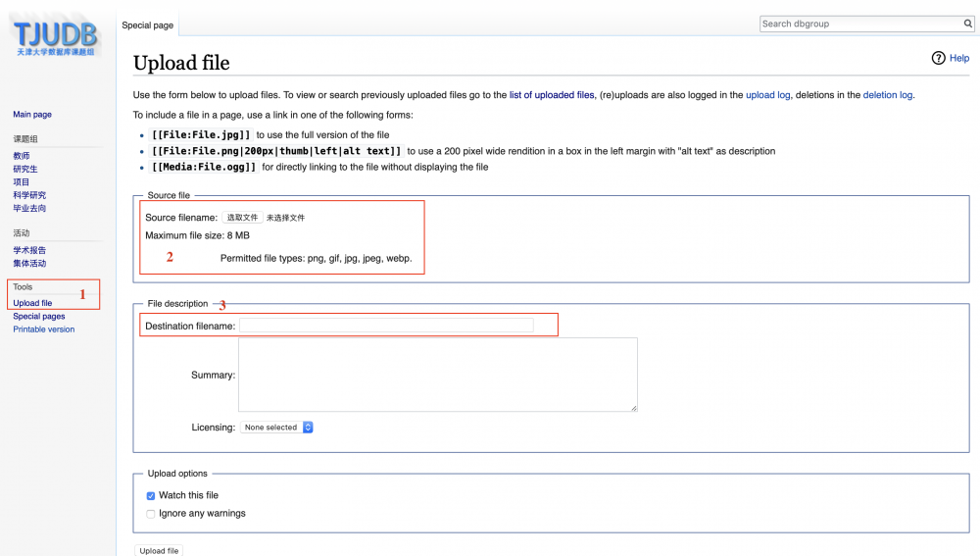Click the Maximum file size: 8 MB text
The height and width of the screenshot is (556, 980).
coord(198,235)
